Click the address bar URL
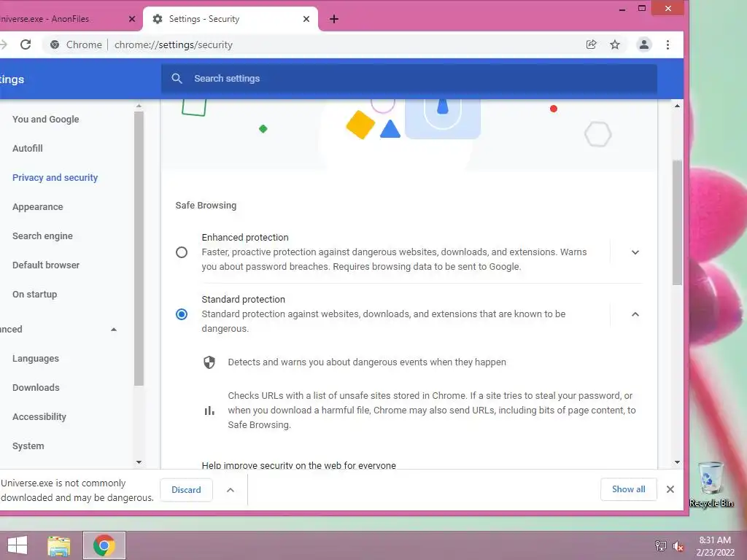 (x=174, y=44)
